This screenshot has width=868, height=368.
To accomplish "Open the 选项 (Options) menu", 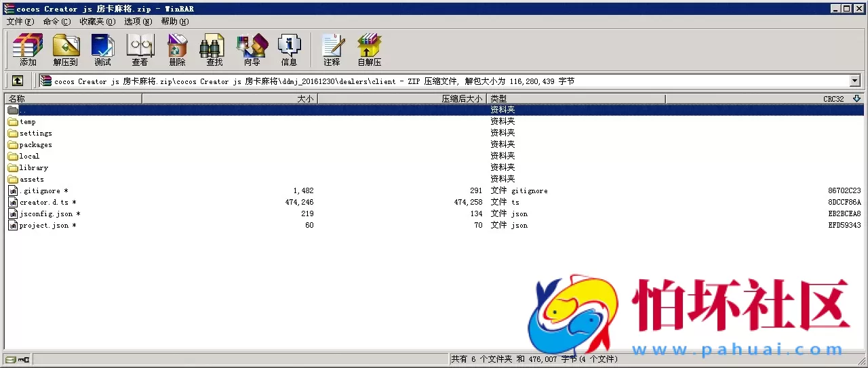I will click(138, 22).
